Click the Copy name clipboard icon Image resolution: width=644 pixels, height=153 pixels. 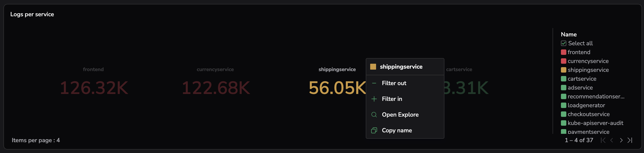point(374,131)
